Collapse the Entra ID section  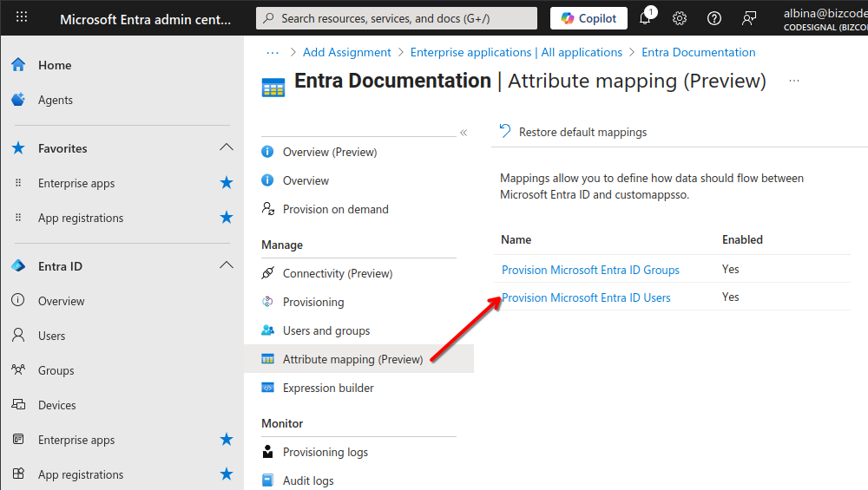tap(227, 265)
